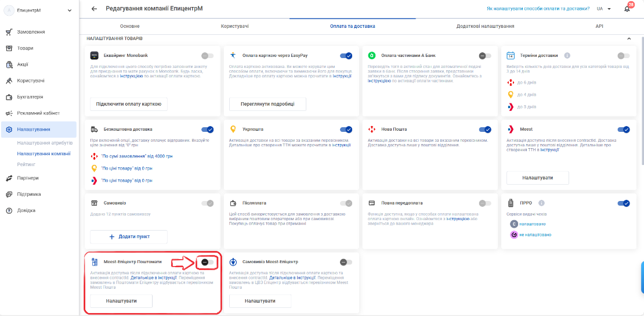
Task: Click the "не налаштовано" receipt service link
Action: [x=535, y=235]
